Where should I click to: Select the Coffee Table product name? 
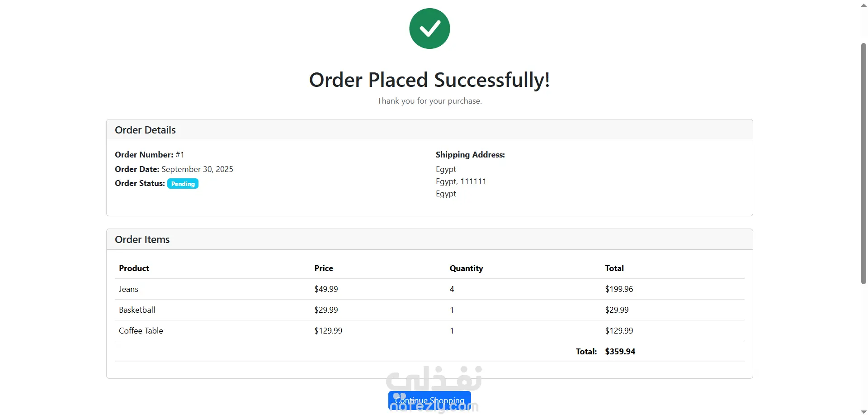[x=141, y=331]
